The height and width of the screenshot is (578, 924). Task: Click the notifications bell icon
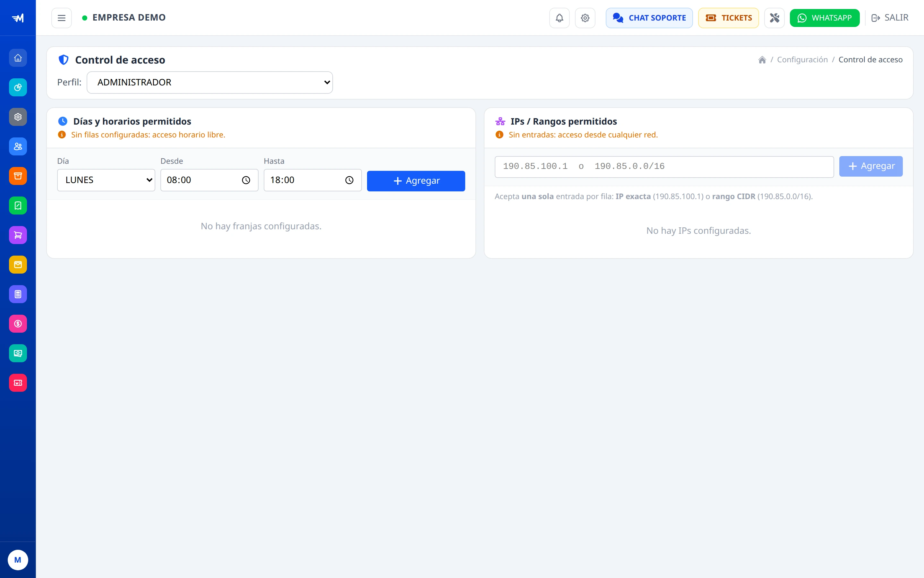[559, 18]
